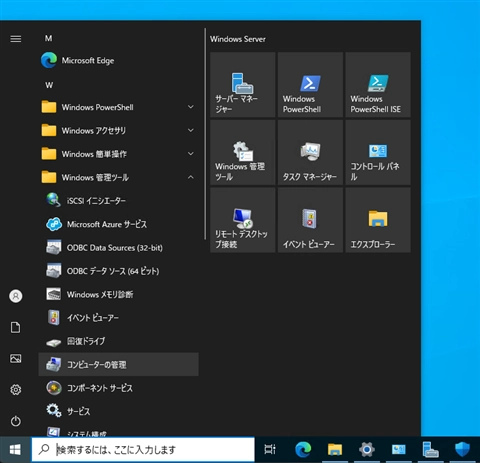This screenshot has height=463, width=480.
Task: Open イベント ビューアー in the app list
Action: pyautogui.click(x=119, y=318)
